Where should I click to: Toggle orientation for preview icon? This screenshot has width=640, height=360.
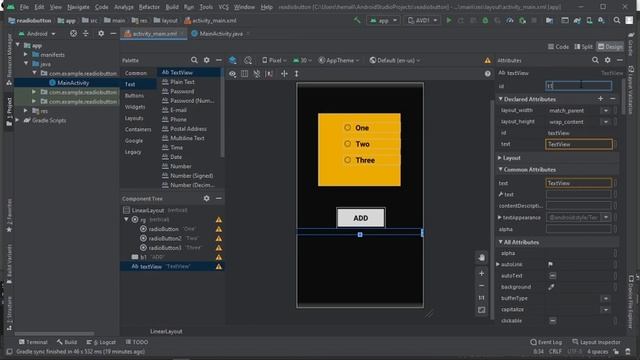(x=248, y=60)
